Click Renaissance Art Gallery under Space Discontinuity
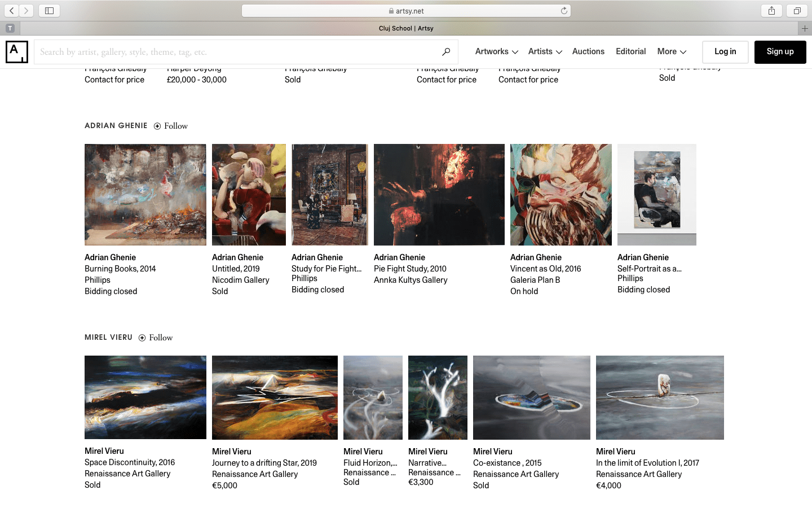 point(127,474)
